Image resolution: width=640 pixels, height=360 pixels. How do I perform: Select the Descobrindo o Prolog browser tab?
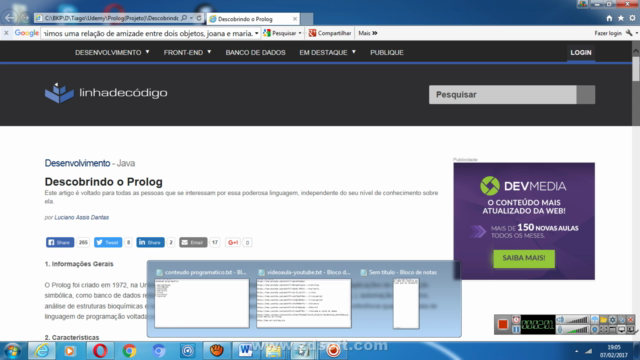pos(253,19)
